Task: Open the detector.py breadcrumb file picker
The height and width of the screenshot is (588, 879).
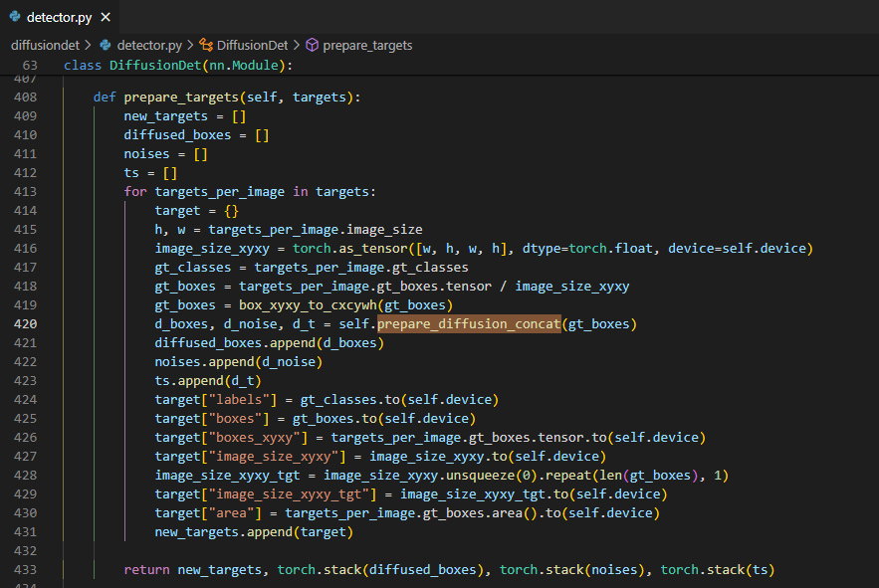Action: coord(149,45)
